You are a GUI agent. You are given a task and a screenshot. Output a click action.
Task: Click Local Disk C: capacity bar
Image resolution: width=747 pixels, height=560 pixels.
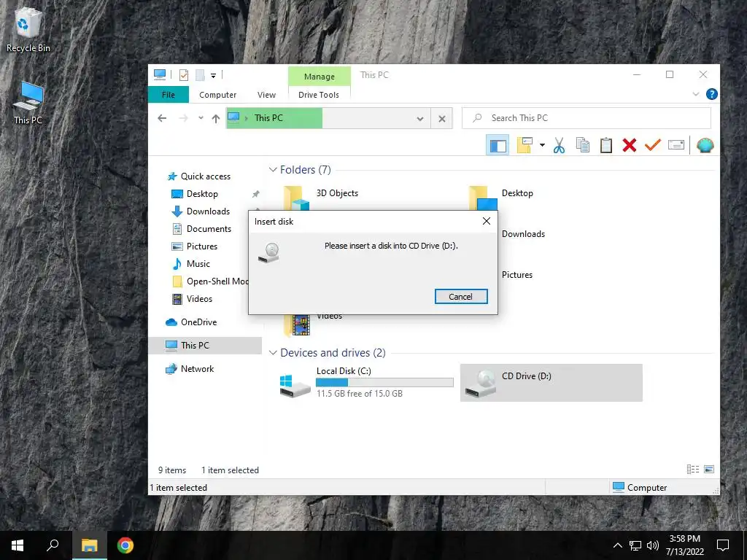coord(384,382)
